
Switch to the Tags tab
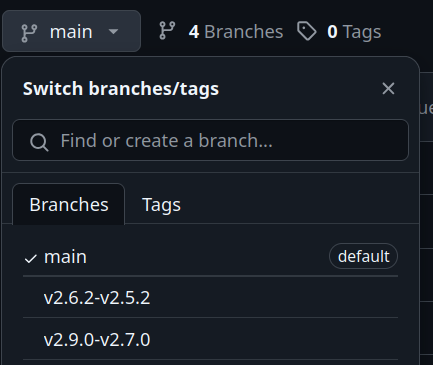click(x=161, y=204)
